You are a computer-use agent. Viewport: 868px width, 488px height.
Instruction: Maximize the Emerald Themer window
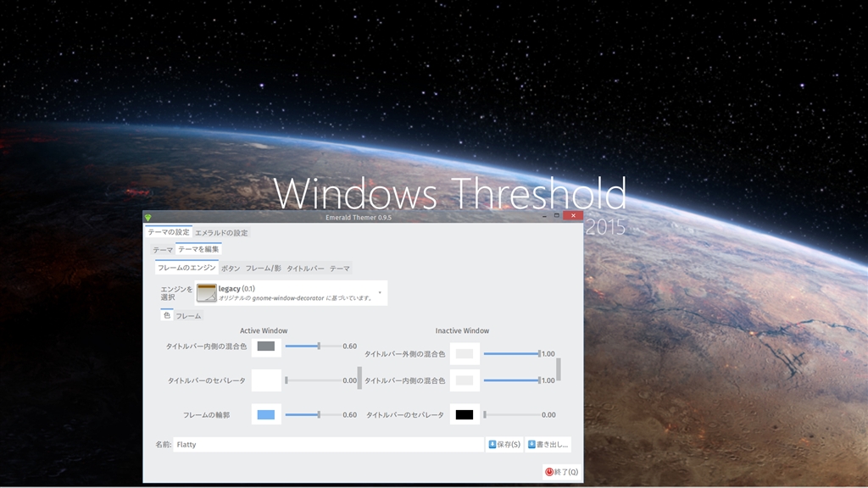coord(556,216)
